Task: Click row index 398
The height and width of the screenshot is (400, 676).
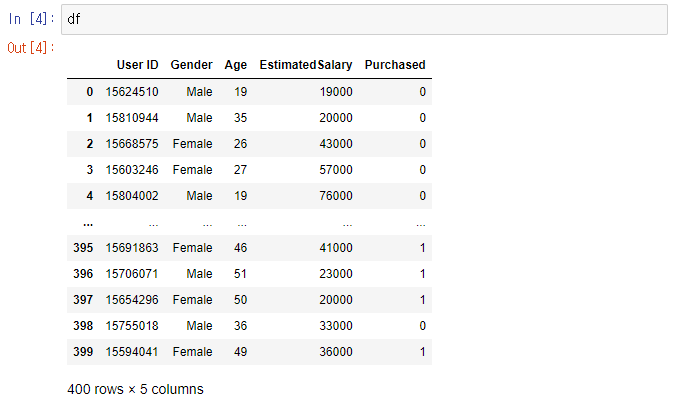Action: point(83,326)
